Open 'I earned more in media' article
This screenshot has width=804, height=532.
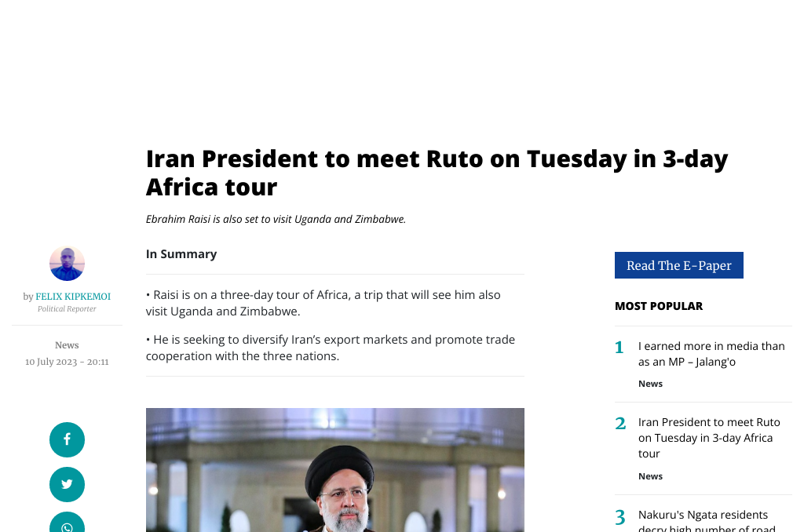711,354
